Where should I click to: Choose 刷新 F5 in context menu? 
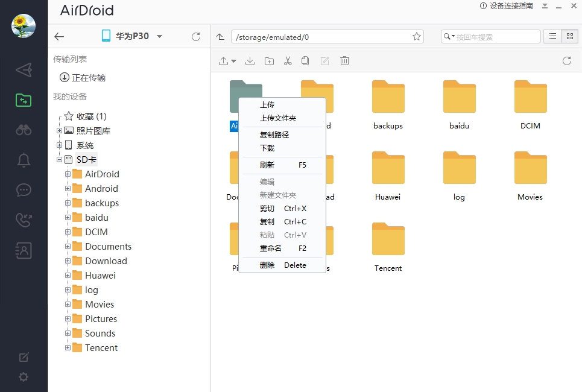tap(282, 165)
